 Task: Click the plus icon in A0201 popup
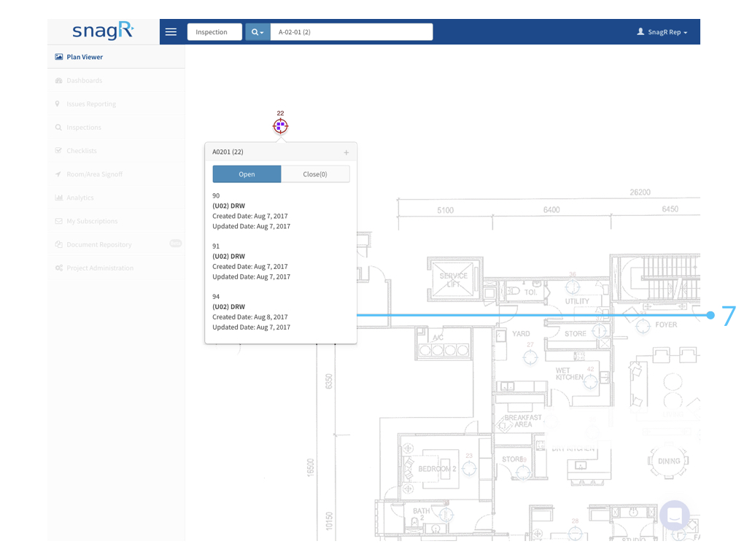[x=347, y=152]
